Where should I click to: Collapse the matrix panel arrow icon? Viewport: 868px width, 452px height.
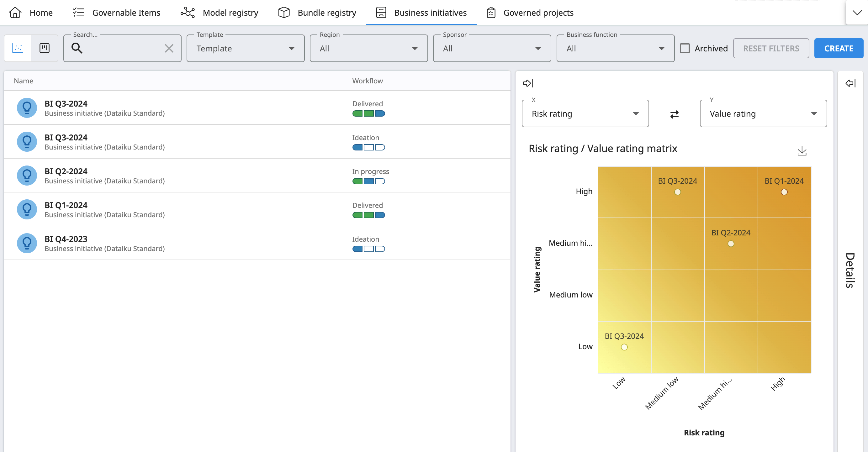click(x=528, y=83)
